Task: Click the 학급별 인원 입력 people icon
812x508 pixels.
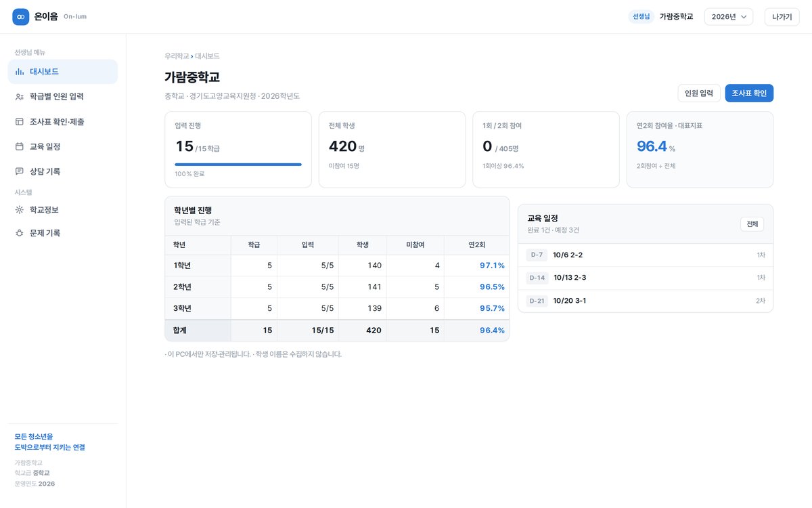Action: (20, 96)
